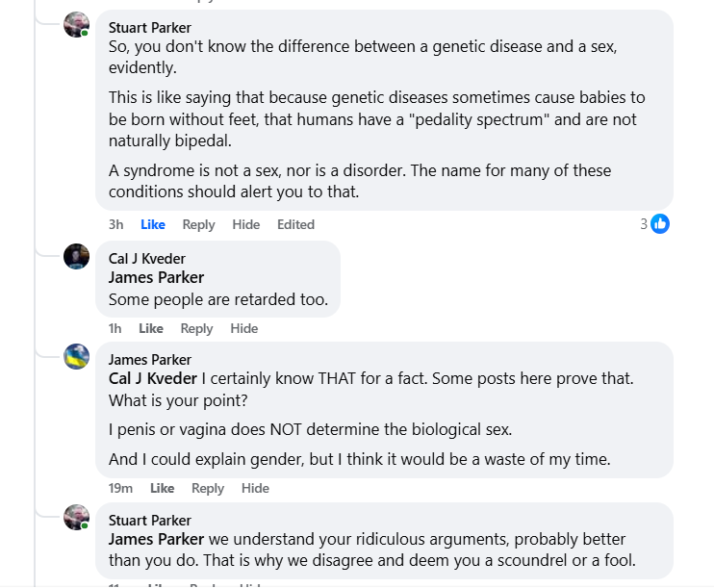Hide James Parker's comment
The image size is (714, 588).
(x=255, y=488)
